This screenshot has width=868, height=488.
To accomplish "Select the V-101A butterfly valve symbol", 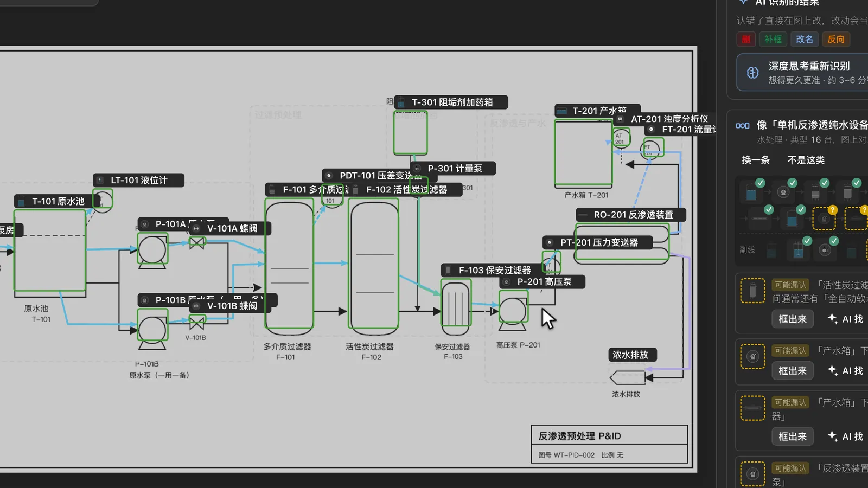I will [197, 242].
